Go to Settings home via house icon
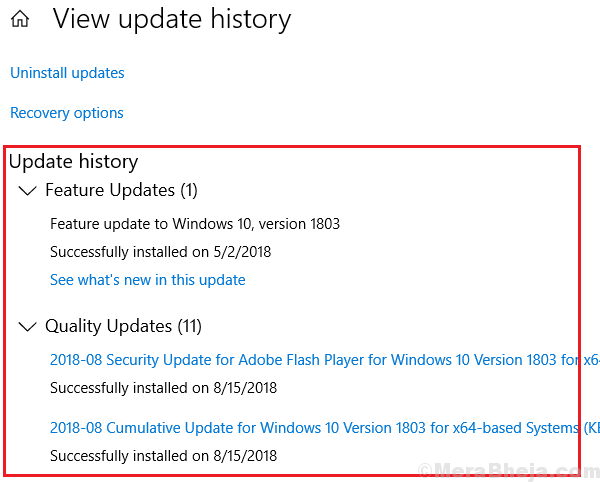 20,19
